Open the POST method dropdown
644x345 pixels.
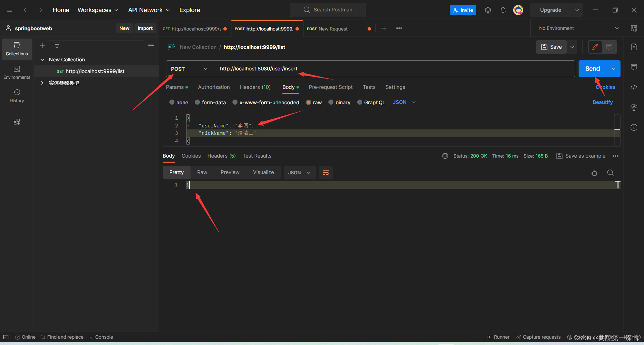(190, 69)
